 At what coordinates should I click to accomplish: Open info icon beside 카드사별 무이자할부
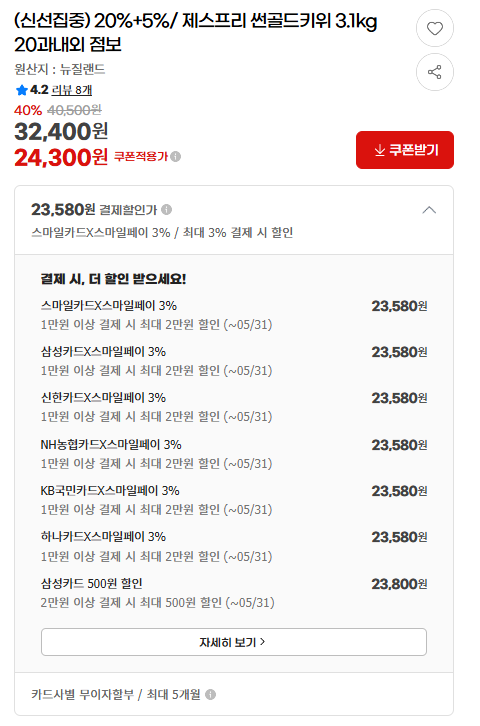[x=210, y=694]
